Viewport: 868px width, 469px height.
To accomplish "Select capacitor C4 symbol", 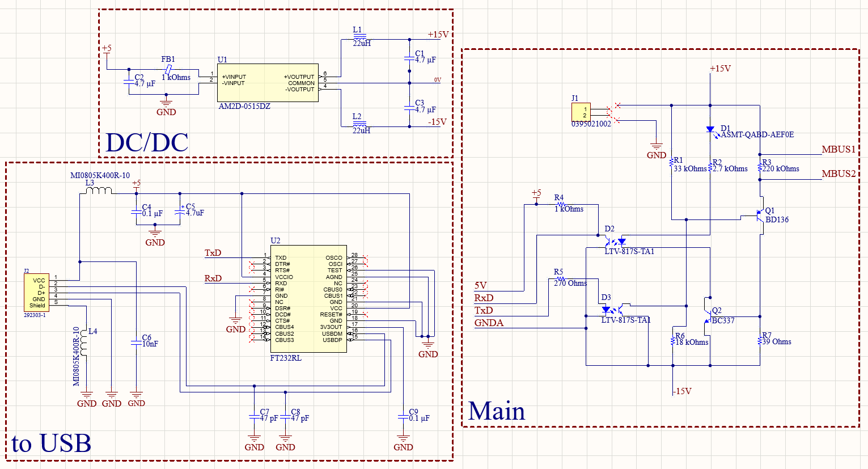I will [x=136, y=212].
